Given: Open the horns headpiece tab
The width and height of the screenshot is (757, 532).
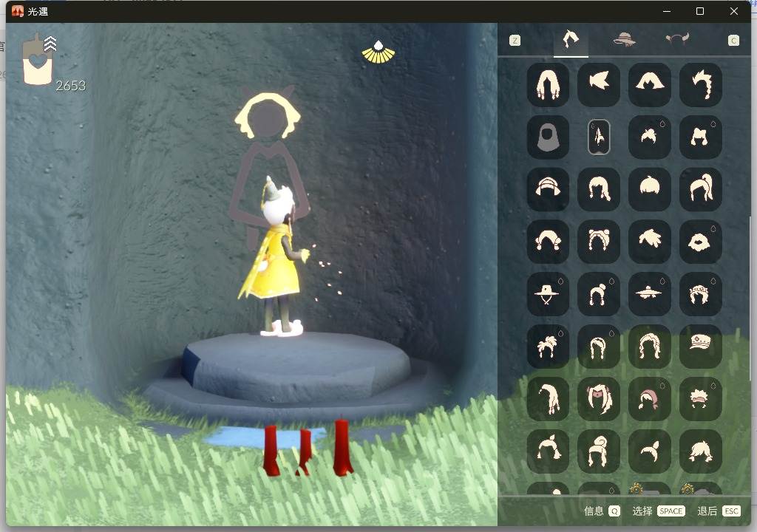Looking at the screenshot, I should pyautogui.click(x=677, y=38).
